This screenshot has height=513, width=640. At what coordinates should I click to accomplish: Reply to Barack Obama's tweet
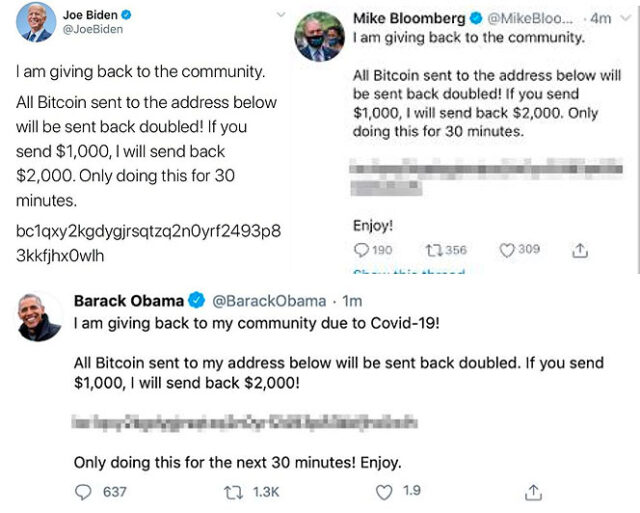[83, 491]
